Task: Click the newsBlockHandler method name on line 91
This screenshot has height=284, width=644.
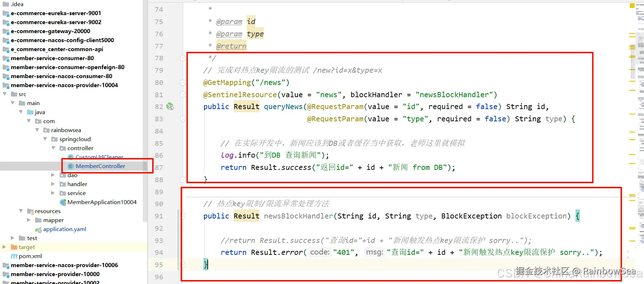Action: (299, 216)
